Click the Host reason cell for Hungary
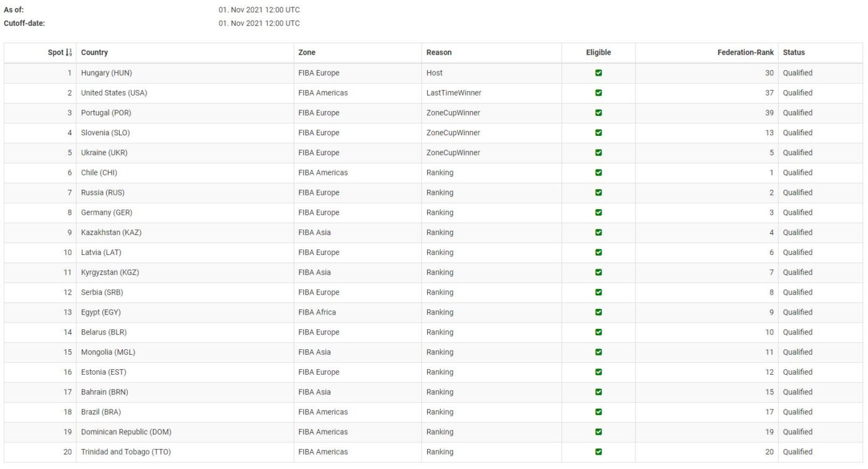Viewport: 868px width, 469px height. pyautogui.click(x=435, y=73)
